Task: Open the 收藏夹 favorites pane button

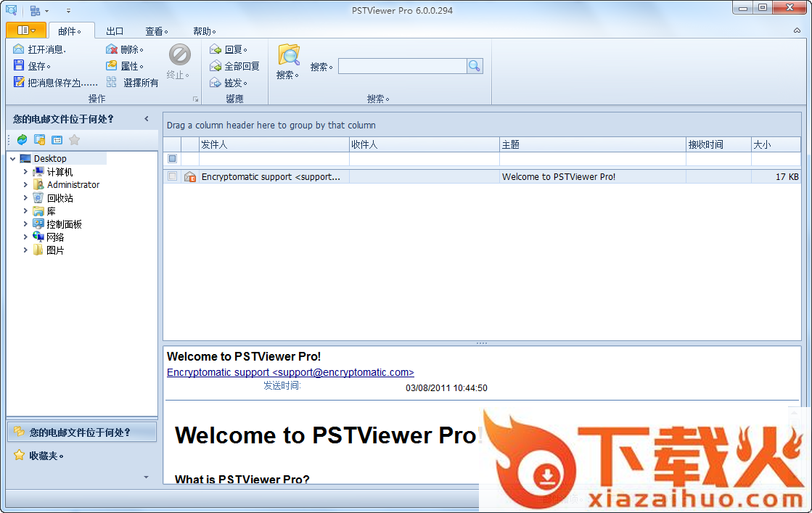Action: [82, 456]
